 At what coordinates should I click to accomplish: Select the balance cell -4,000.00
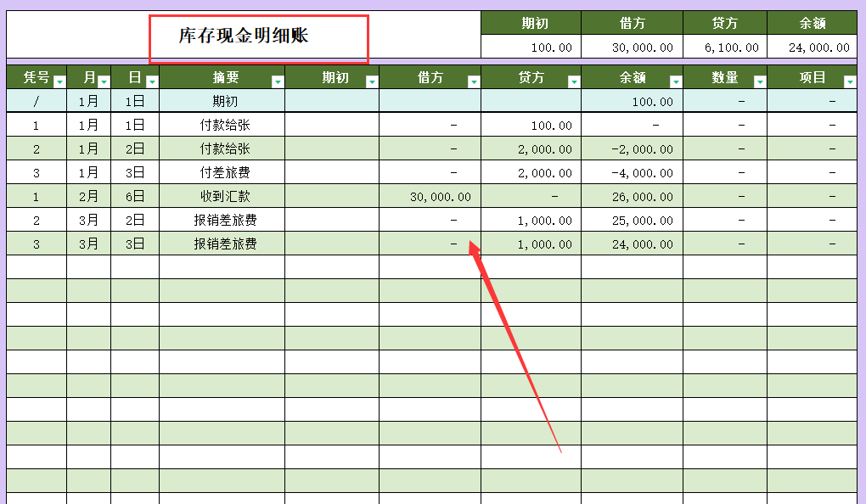pos(632,173)
